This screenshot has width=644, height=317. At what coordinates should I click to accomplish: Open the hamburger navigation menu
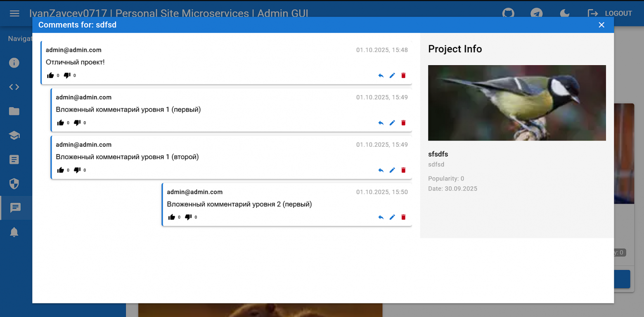[x=14, y=14]
